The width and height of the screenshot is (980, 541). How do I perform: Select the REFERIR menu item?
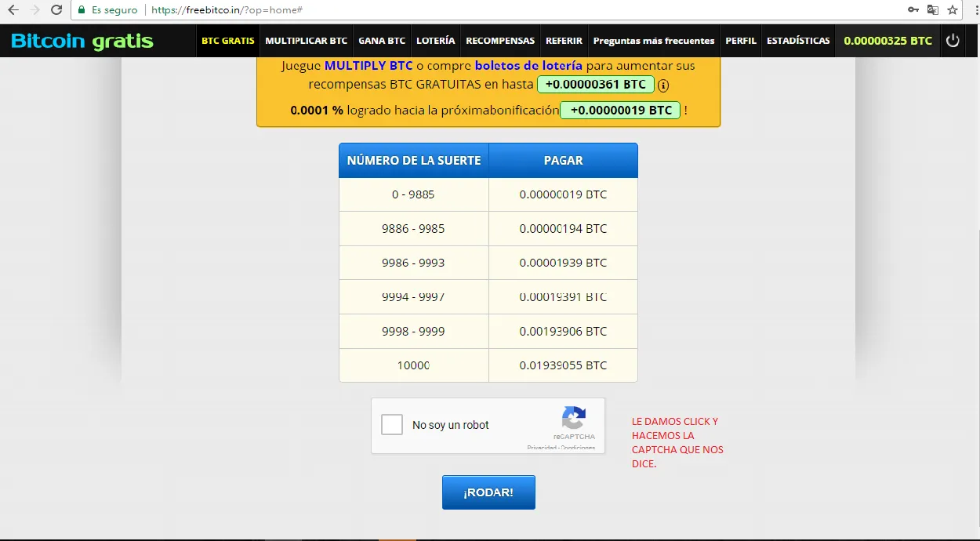point(564,41)
